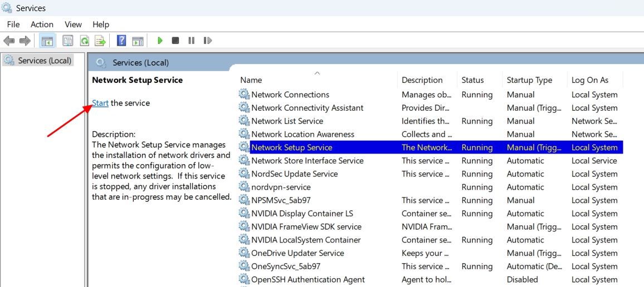Click gear icon next to Network Connections
The width and height of the screenshot is (644, 287).
[244, 95]
